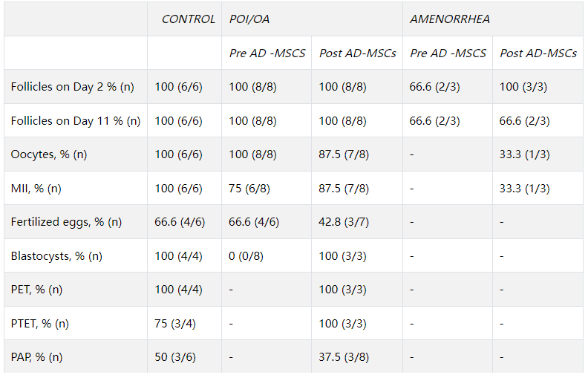
Task: Select the Pre AD-MSCS subheader under POI/OA
Action: pyautogui.click(x=267, y=53)
